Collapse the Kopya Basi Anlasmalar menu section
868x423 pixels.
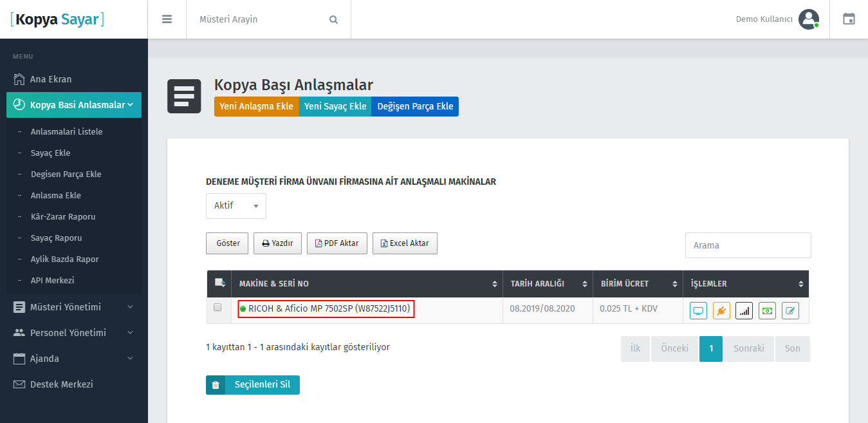click(74, 104)
